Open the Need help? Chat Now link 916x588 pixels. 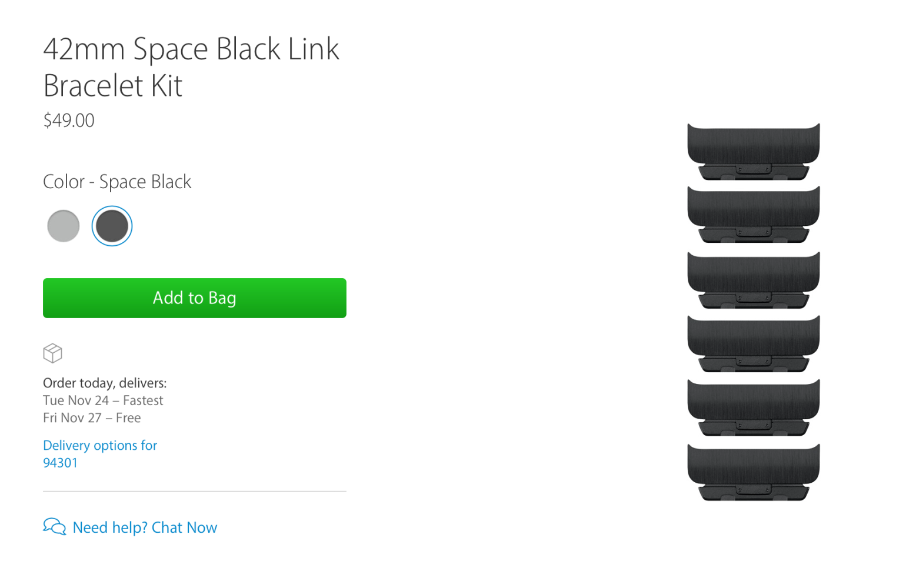145,527
